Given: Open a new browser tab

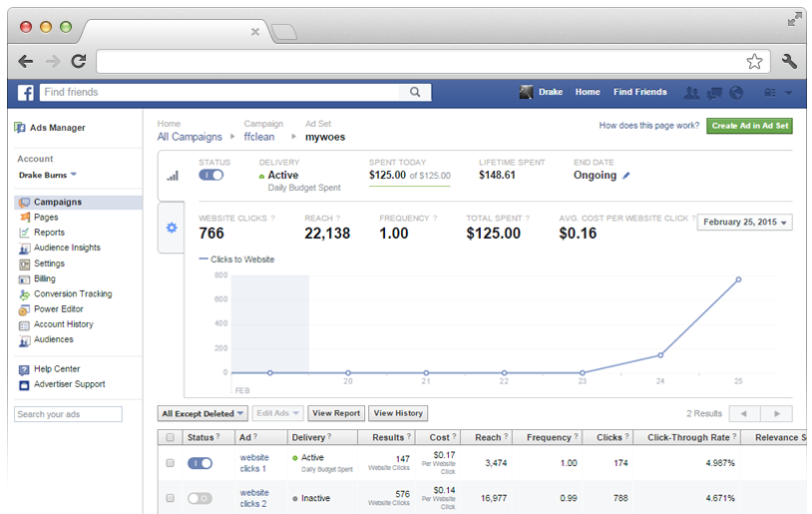Looking at the screenshot, I should click(x=284, y=32).
